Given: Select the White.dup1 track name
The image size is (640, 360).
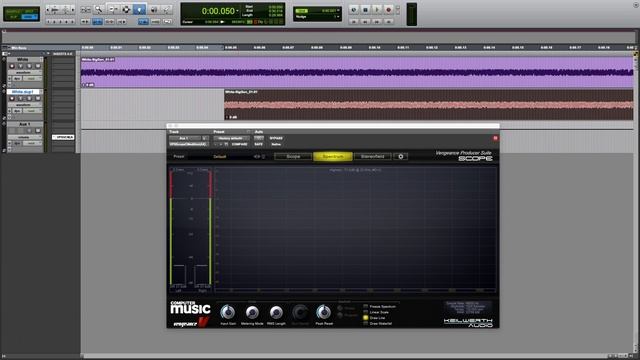Looking at the screenshot, I should pos(23,92).
